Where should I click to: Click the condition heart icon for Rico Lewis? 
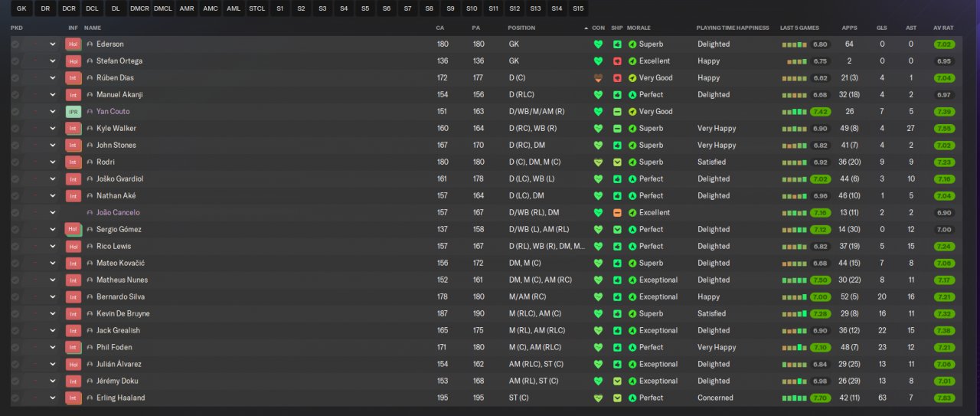[x=598, y=247]
